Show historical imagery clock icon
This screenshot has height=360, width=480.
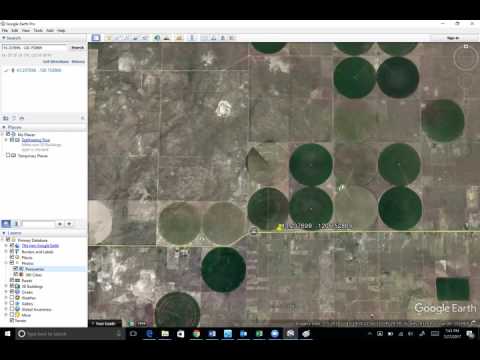tap(157, 38)
